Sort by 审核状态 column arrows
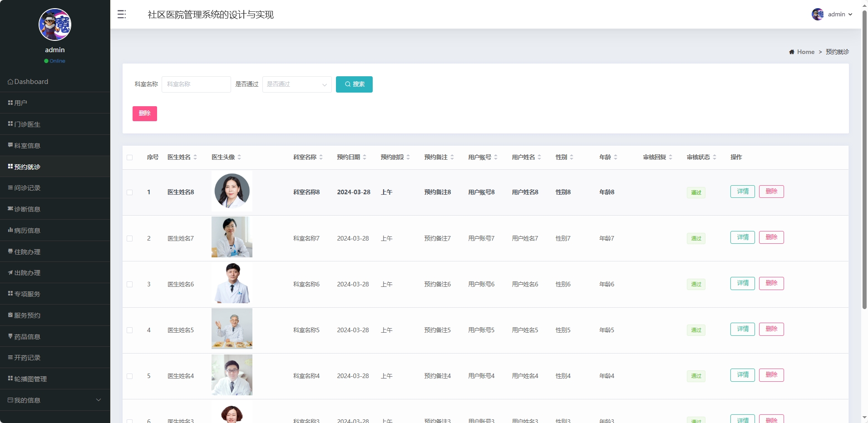868x423 pixels. pyautogui.click(x=715, y=157)
